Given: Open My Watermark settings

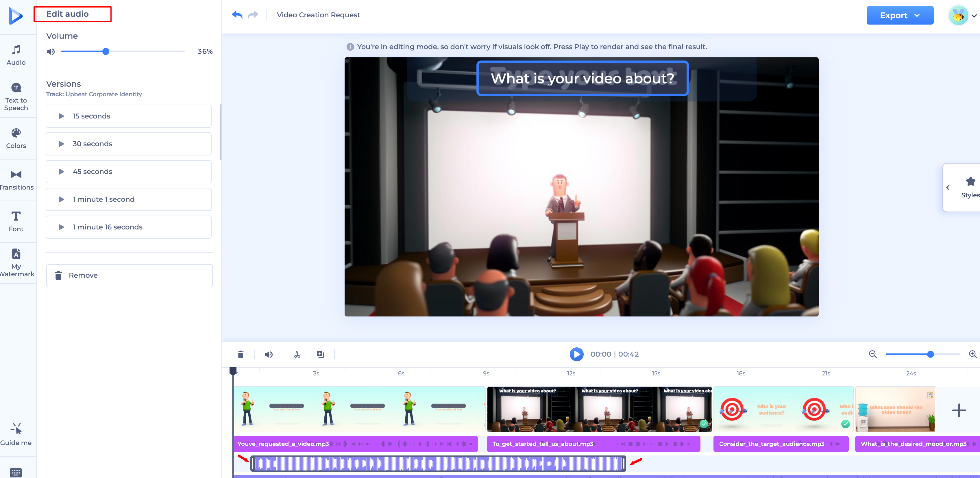Looking at the screenshot, I should [16, 263].
